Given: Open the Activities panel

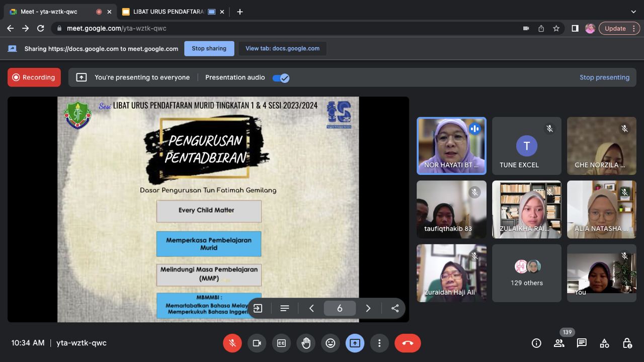Looking at the screenshot, I should click(604, 343).
